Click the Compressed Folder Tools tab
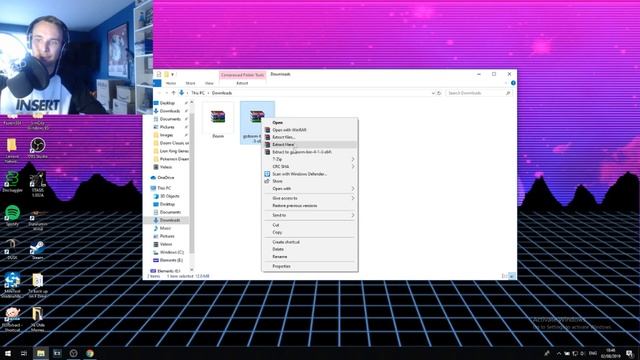The height and width of the screenshot is (360, 640). click(x=242, y=75)
